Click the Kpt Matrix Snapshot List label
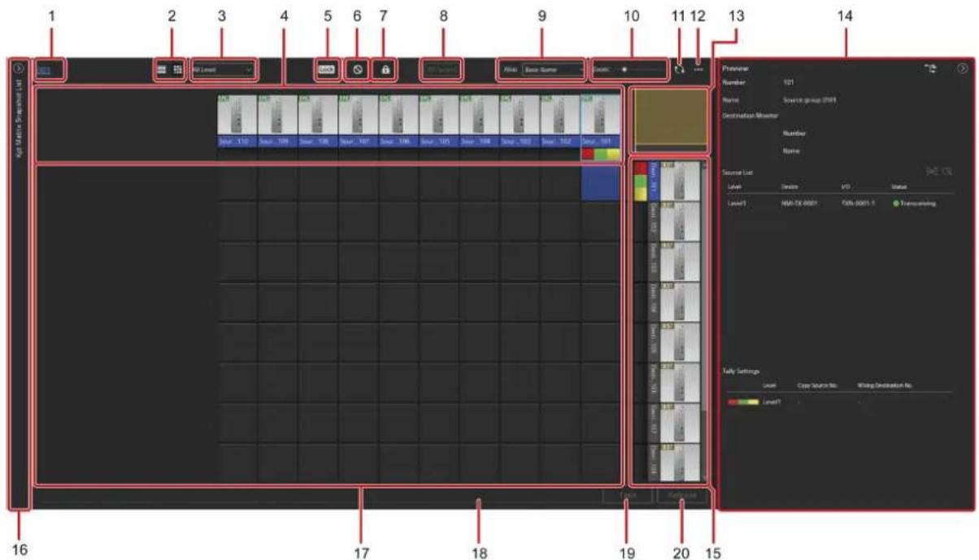979x560 pixels. 20,118
